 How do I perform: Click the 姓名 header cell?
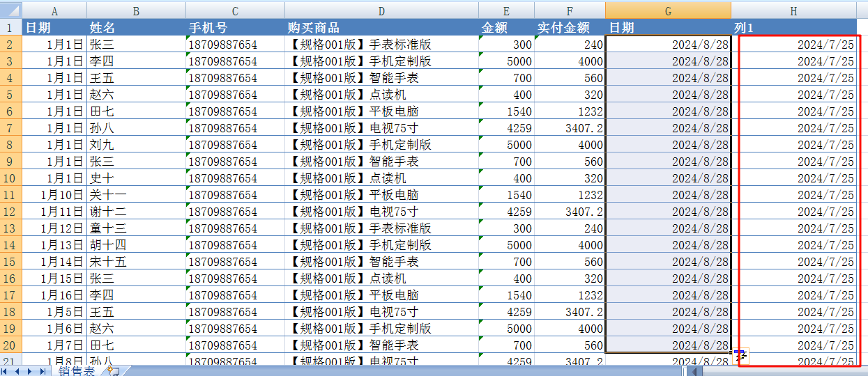(136, 28)
